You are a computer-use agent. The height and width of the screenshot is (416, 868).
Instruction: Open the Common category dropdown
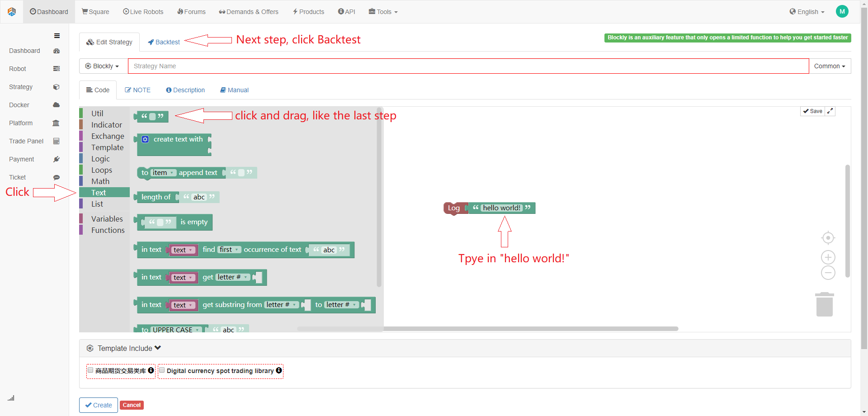pos(830,66)
